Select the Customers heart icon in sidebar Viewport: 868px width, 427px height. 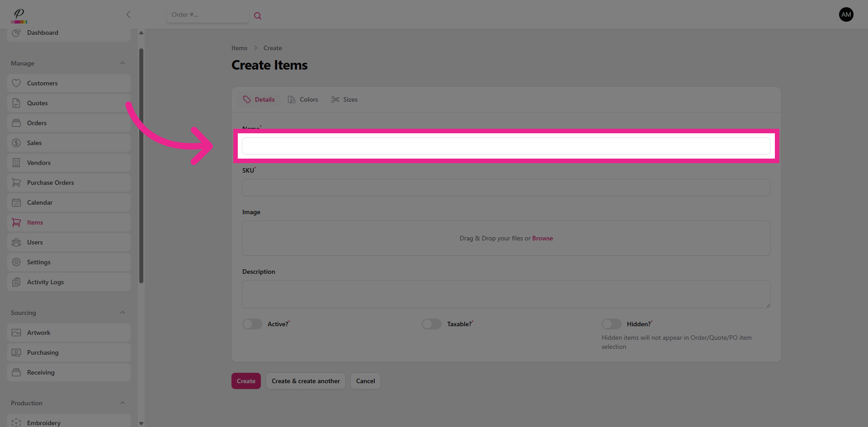click(16, 83)
